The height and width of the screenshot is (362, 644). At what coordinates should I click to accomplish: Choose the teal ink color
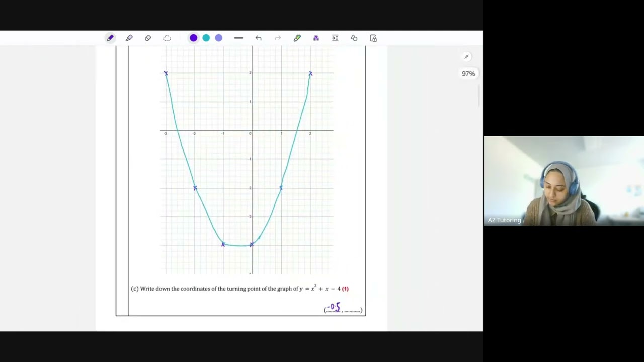click(206, 38)
